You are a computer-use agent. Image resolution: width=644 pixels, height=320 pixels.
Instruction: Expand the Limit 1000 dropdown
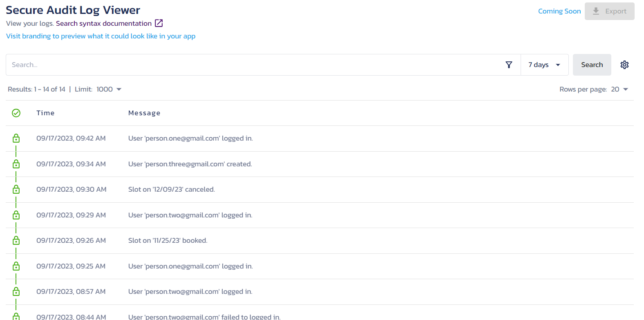click(108, 89)
